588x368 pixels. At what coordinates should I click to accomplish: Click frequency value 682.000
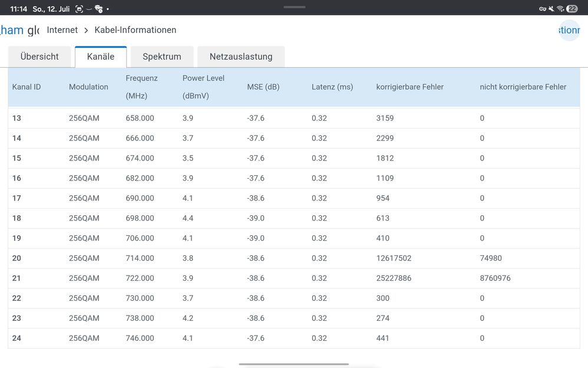140,178
